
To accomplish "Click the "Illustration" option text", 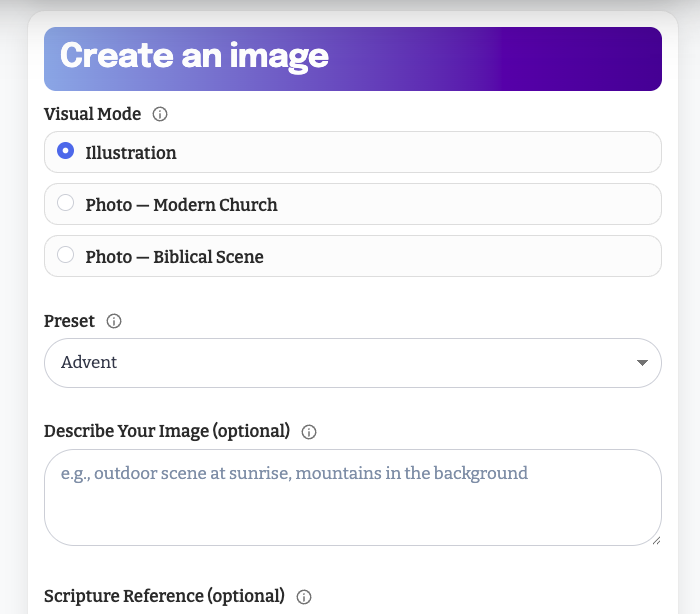I will pos(131,153).
